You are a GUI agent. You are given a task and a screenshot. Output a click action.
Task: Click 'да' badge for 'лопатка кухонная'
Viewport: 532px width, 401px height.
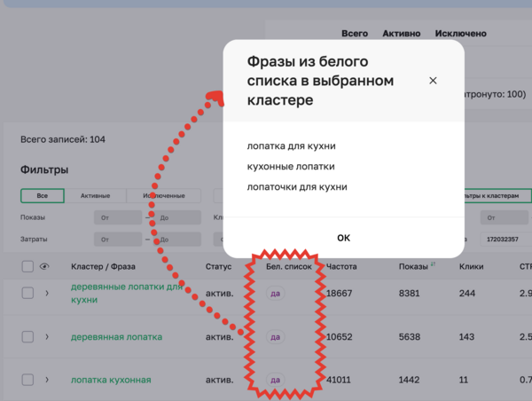tap(275, 380)
